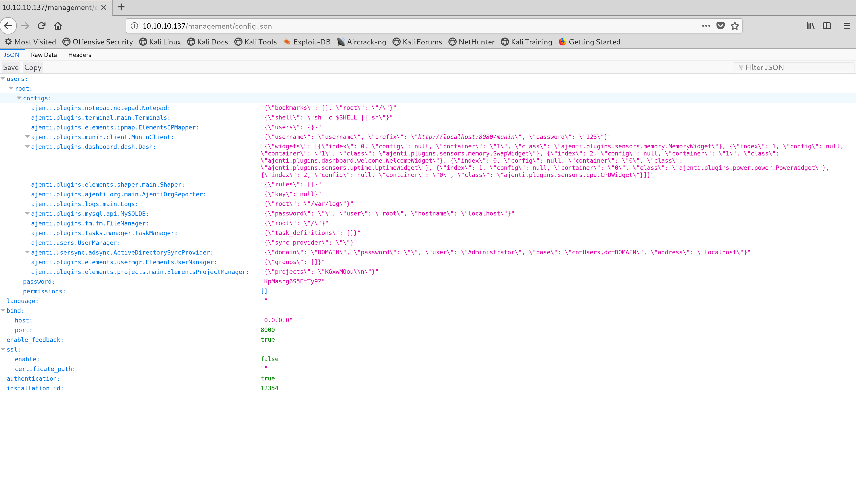
Task: Click the language key
Action: click(22, 301)
